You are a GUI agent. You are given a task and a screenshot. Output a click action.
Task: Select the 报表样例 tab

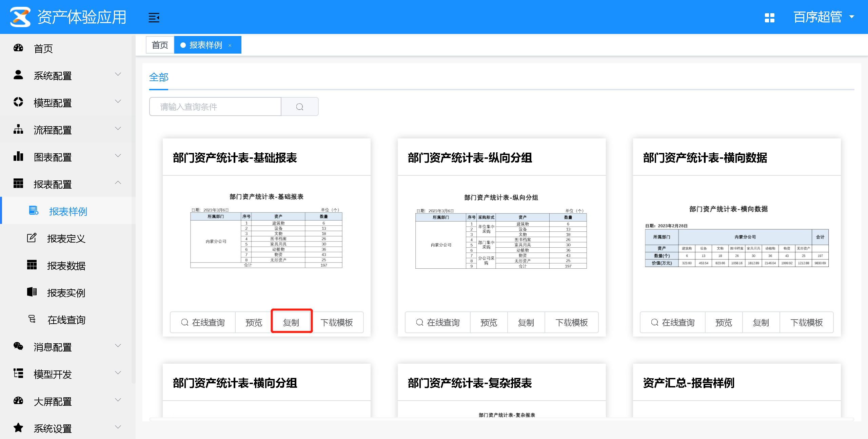pos(208,45)
